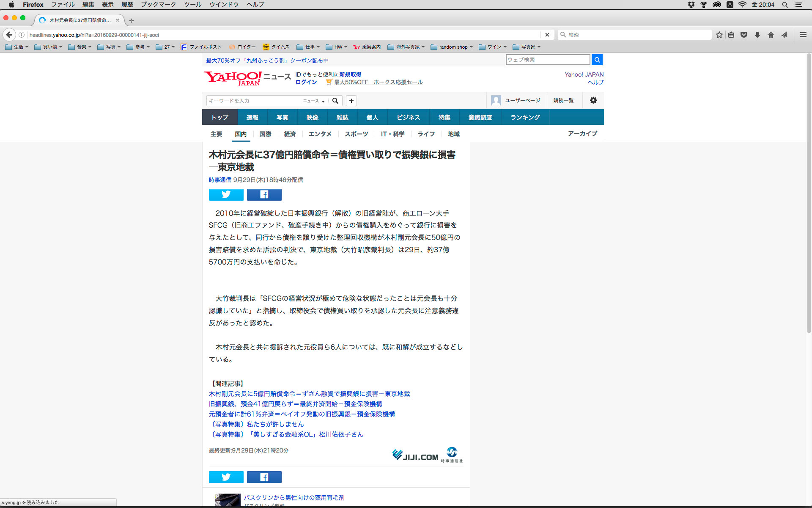Screen dimensions: 812x508
Task: Click the top Twitter share button
Action: 226,195
